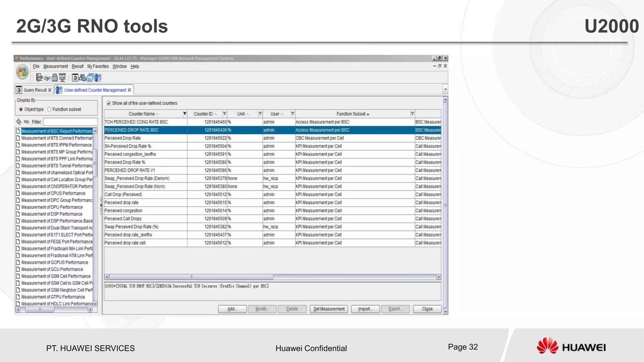Click the object tree vertical scrollbar down arrow
The image size is (644, 362).
[x=95, y=304]
